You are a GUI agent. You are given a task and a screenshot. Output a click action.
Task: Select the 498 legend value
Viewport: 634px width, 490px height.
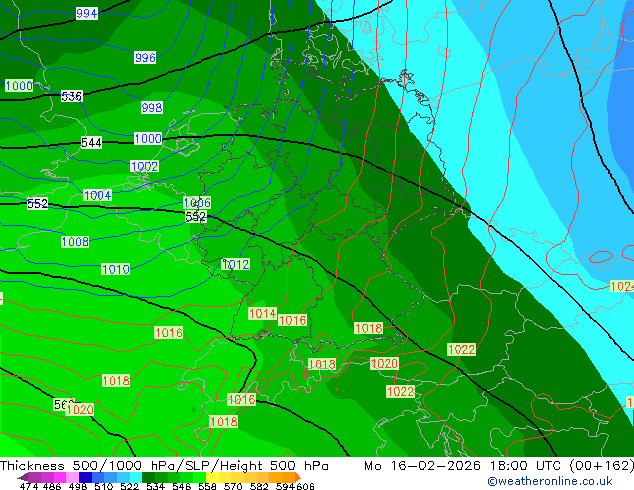pyautogui.click(x=80, y=486)
